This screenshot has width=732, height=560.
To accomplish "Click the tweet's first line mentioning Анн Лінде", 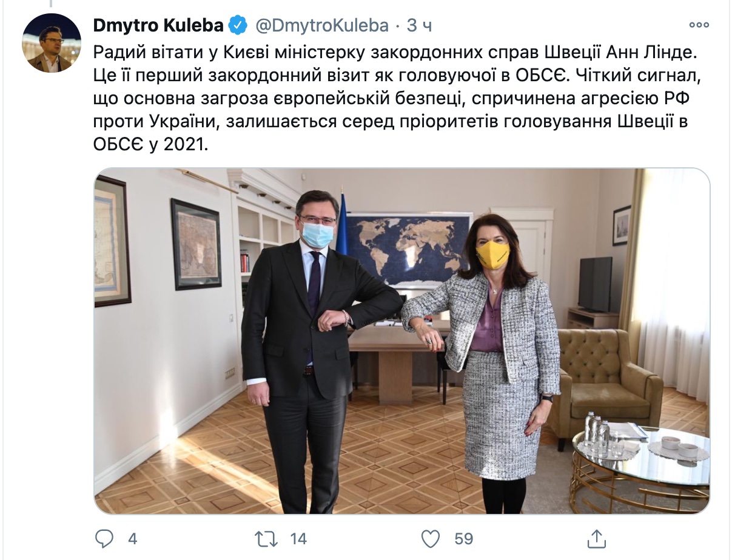I will [396, 53].
